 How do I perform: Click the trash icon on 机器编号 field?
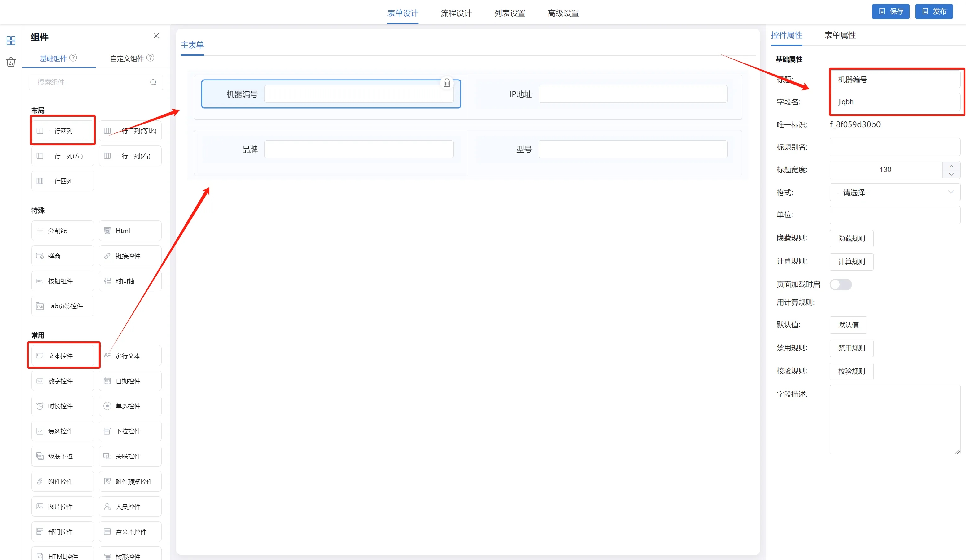coord(447,83)
